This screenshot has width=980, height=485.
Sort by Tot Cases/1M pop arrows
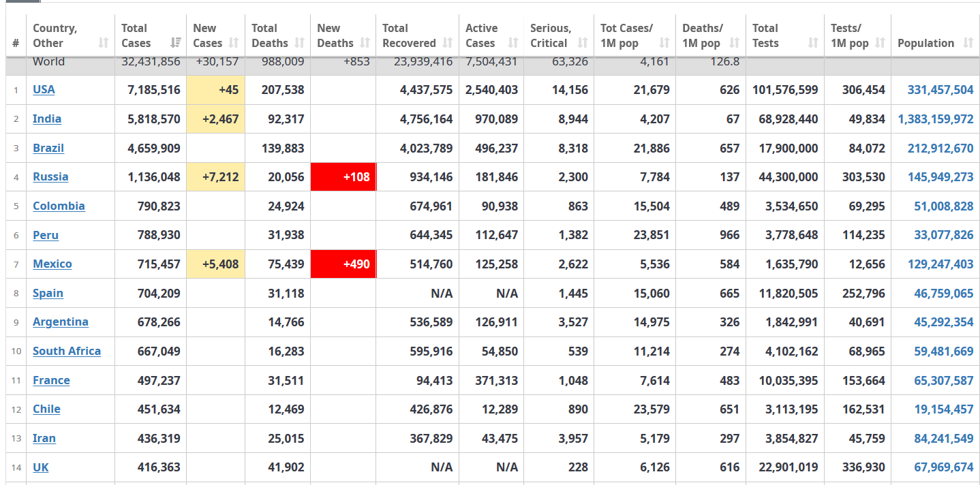click(664, 43)
